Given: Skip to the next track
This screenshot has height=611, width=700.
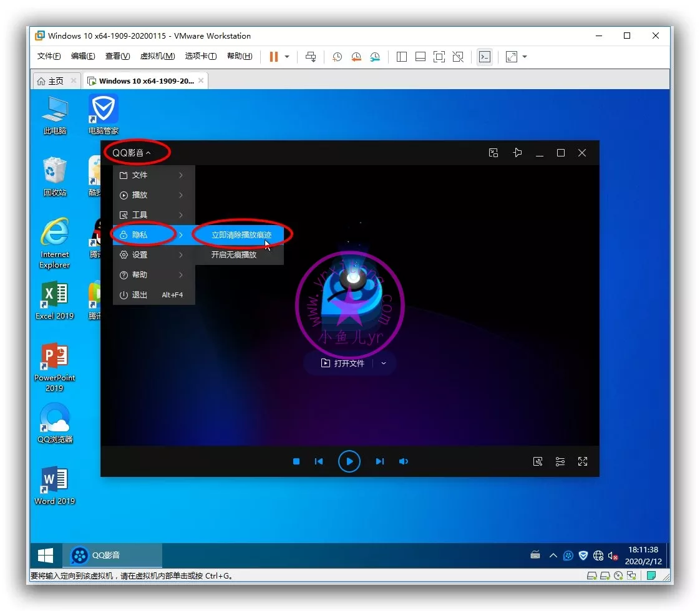Looking at the screenshot, I should (379, 461).
